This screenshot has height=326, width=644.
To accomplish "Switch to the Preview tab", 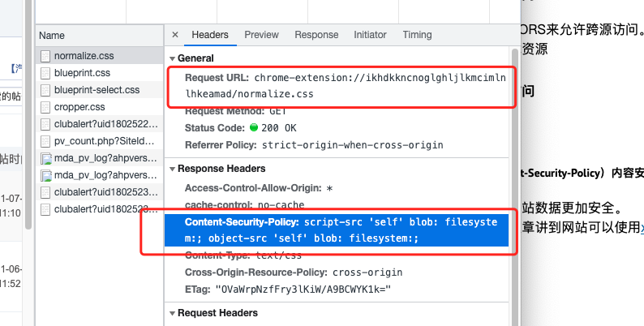I will click(261, 35).
